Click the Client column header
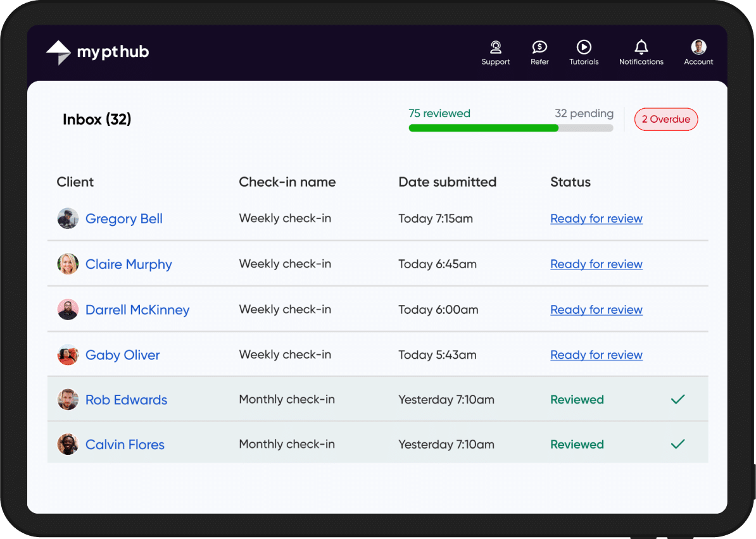Image resolution: width=756 pixels, height=539 pixels. tap(75, 182)
